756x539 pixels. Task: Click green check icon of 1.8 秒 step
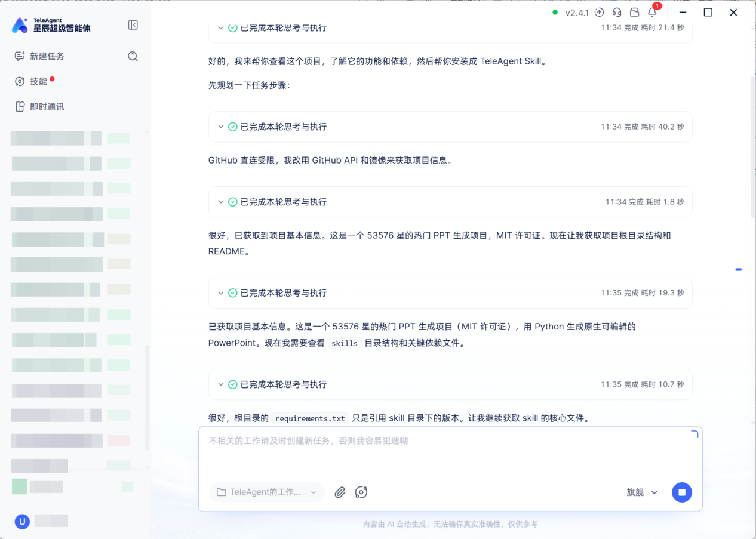tap(233, 202)
